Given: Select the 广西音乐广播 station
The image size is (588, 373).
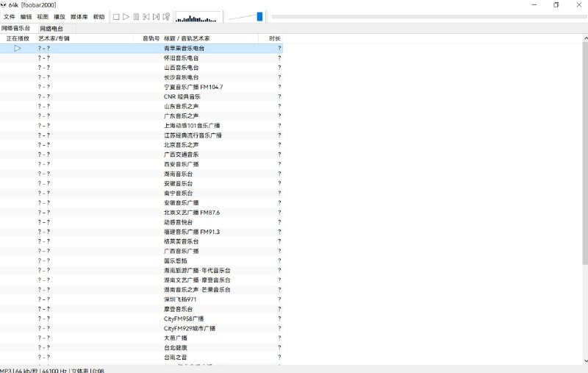Looking at the screenshot, I should (141, 251).
